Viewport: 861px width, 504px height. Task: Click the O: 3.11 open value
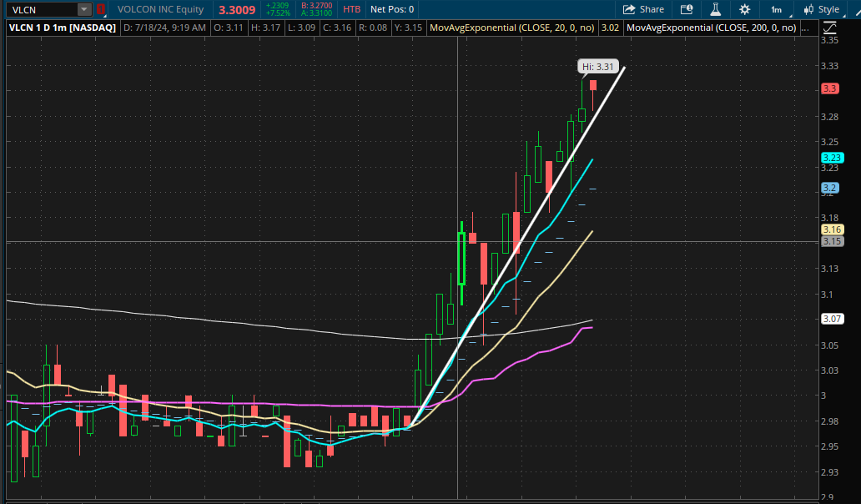pyautogui.click(x=229, y=28)
